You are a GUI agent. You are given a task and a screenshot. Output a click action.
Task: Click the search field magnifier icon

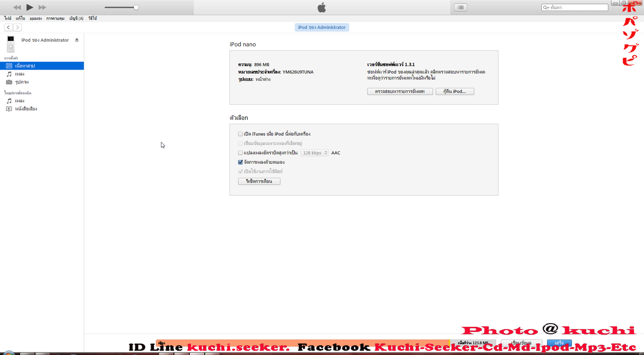[x=546, y=8]
